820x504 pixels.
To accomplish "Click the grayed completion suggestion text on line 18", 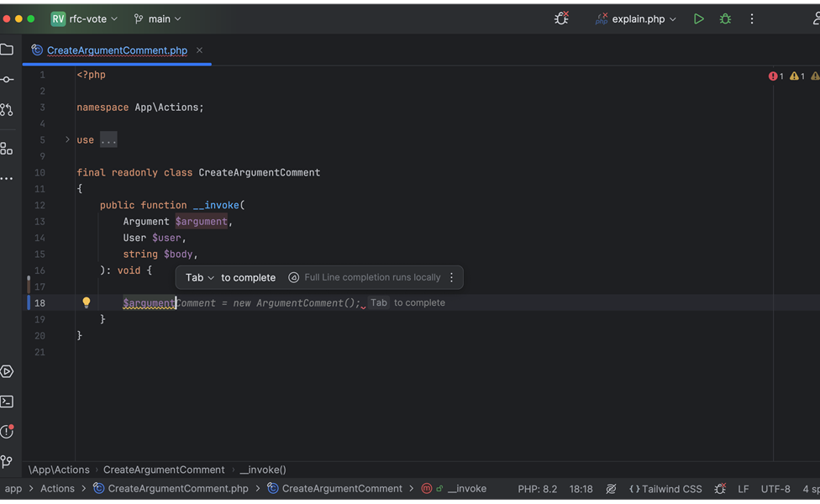I will click(x=269, y=303).
